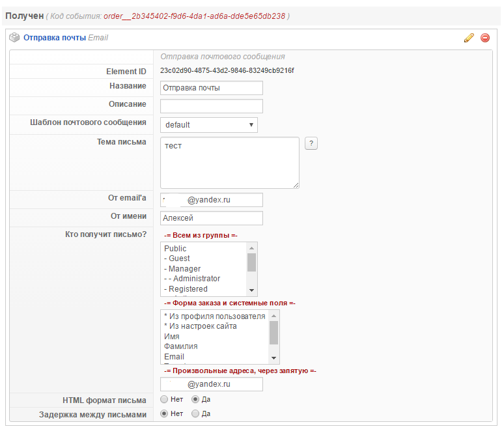Select Manager in the groups list

[184, 269]
